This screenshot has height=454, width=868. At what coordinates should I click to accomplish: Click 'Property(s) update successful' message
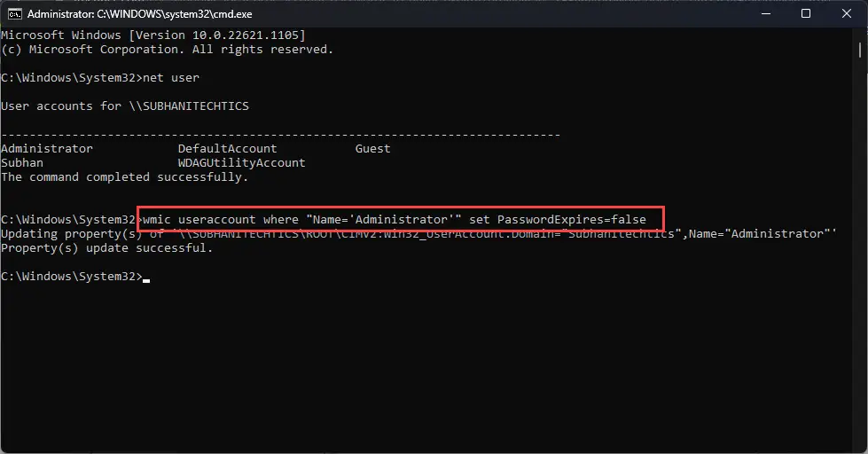click(x=107, y=248)
